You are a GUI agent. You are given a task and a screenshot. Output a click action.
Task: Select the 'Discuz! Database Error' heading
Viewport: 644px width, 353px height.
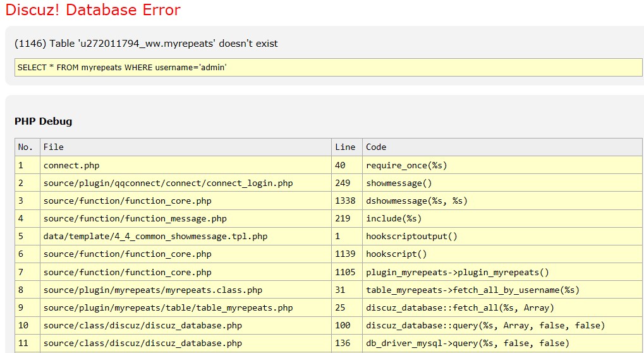pos(93,10)
